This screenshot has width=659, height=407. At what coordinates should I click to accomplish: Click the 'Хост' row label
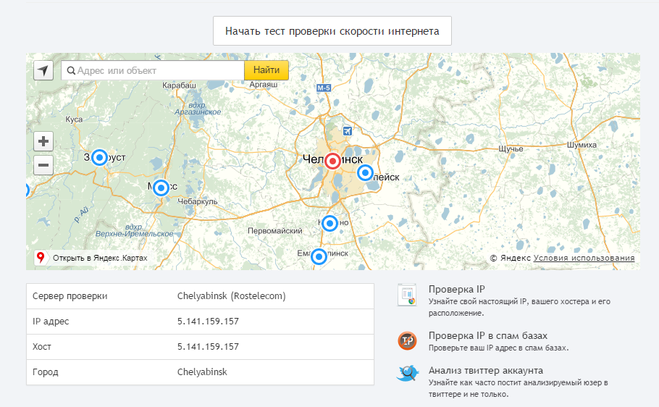tap(42, 347)
